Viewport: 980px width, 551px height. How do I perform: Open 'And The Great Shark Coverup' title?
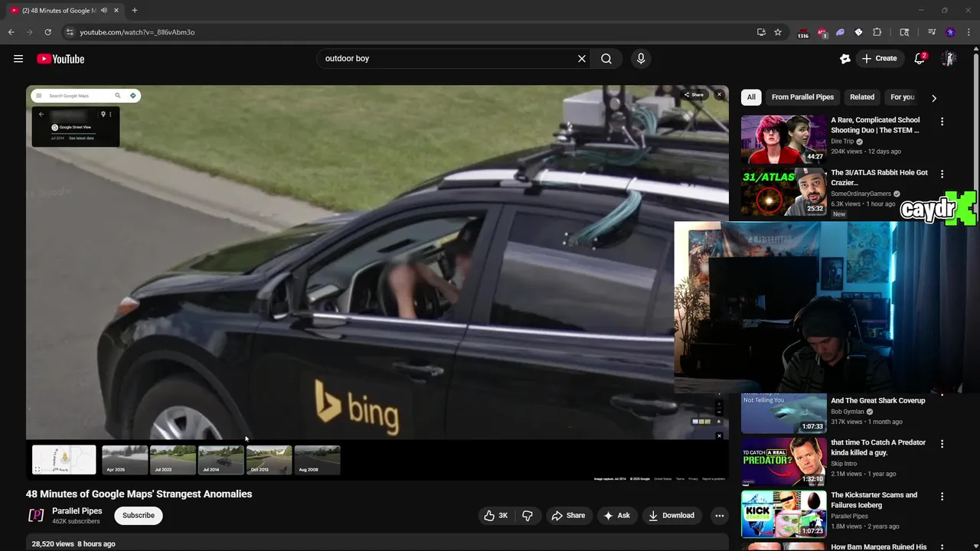(877, 400)
